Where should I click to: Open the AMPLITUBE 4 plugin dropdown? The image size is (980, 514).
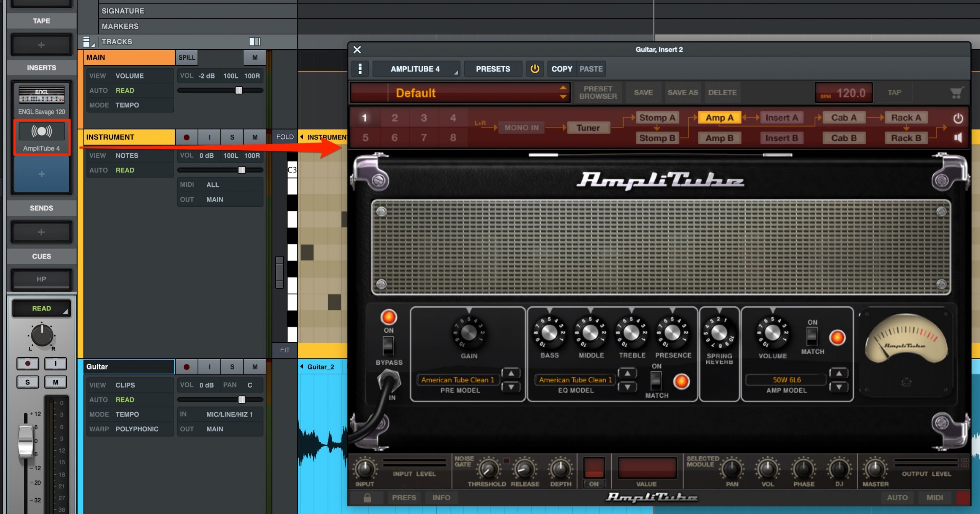[416, 69]
